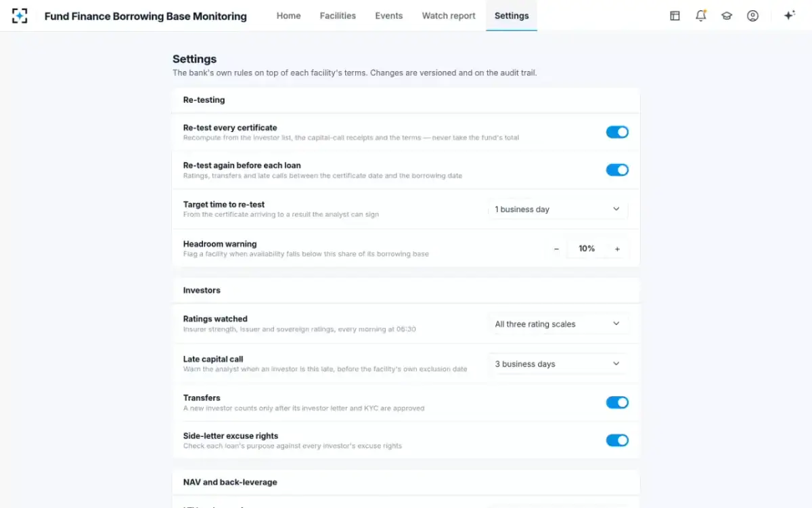The image size is (812, 508).
Task: Go to the Home tab
Action: pyautogui.click(x=288, y=16)
